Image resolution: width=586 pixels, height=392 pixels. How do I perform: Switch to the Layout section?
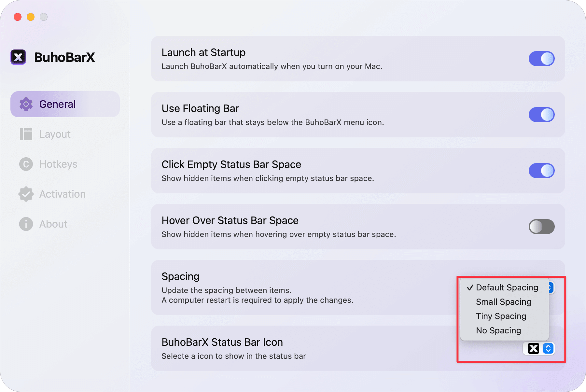55,134
